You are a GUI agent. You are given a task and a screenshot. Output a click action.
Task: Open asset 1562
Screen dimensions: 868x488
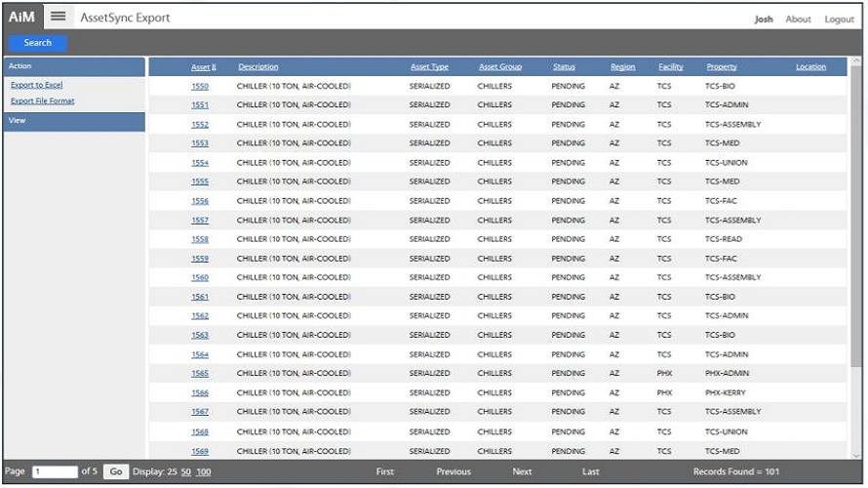200,315
